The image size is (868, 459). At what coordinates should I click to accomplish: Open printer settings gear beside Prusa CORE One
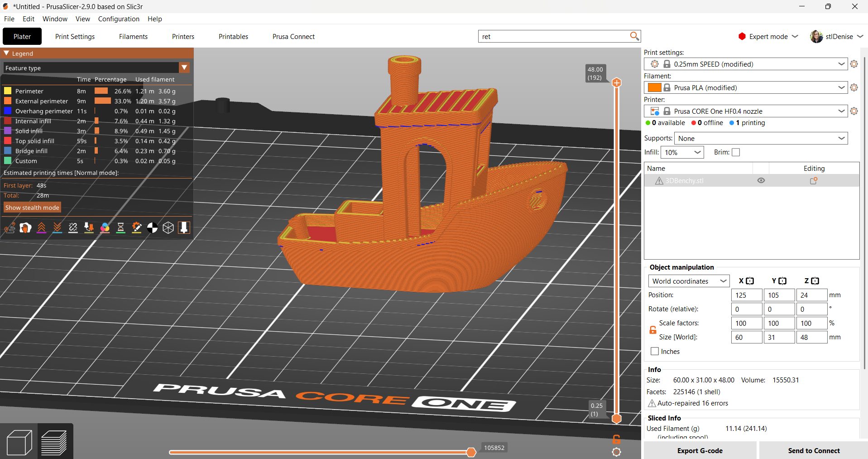855,111
